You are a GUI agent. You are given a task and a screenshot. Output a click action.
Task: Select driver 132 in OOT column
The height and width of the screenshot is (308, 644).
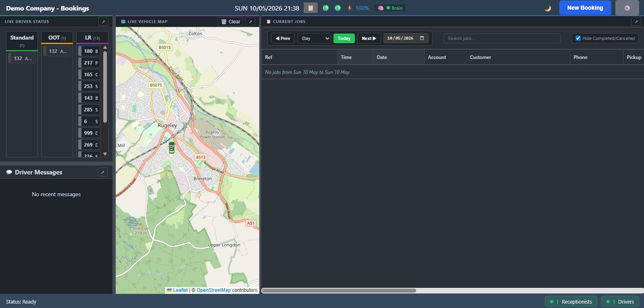coord(57,51)
